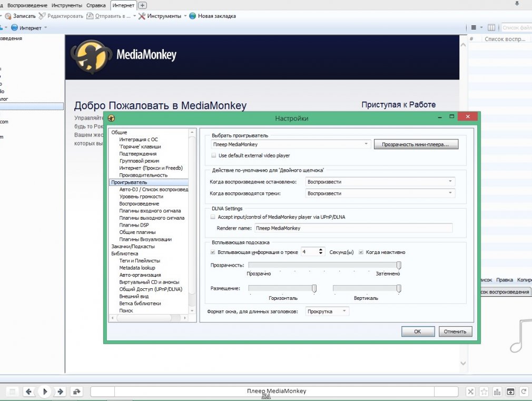Click the repeat arrow icon in player bar
The height and width of the screenshot is (401, 532).
[524, 392]
